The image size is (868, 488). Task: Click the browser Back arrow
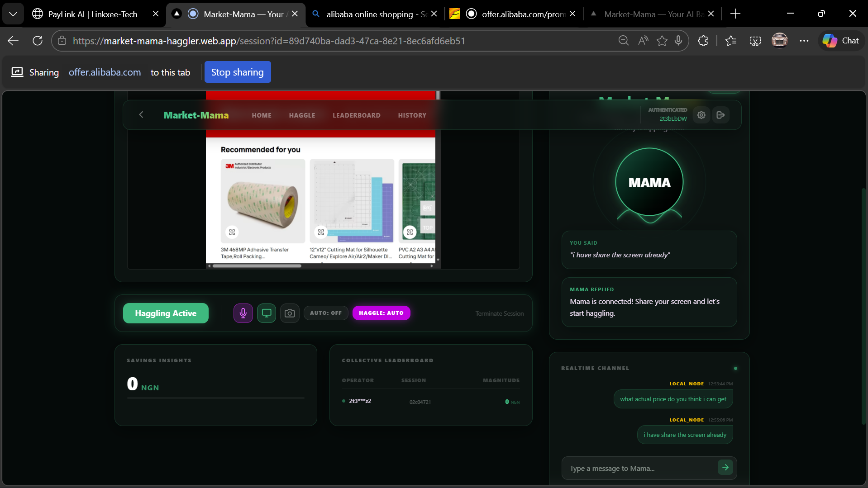tap(13, 41)
